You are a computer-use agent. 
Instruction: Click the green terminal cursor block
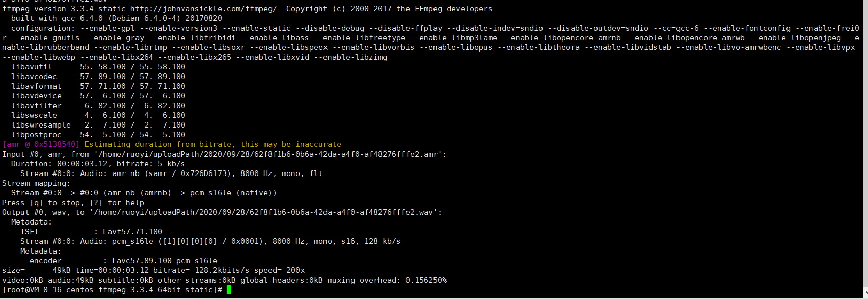(x=229, y=290)
